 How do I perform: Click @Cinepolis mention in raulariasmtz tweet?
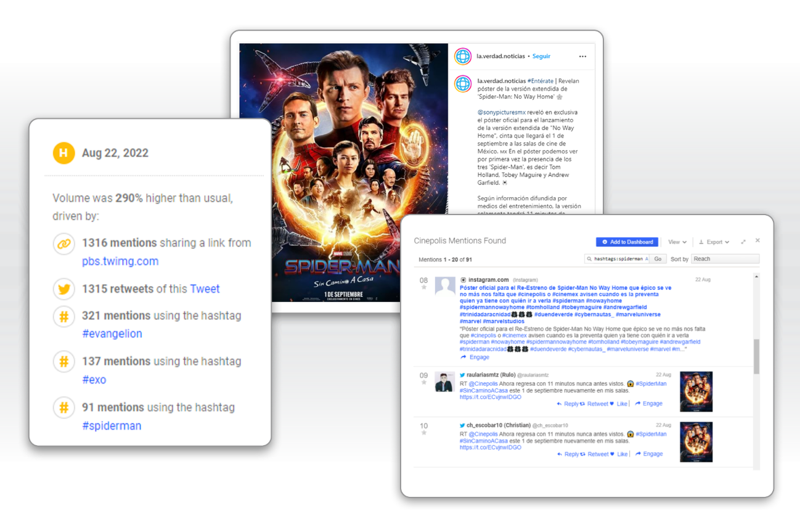coord(483,383)
